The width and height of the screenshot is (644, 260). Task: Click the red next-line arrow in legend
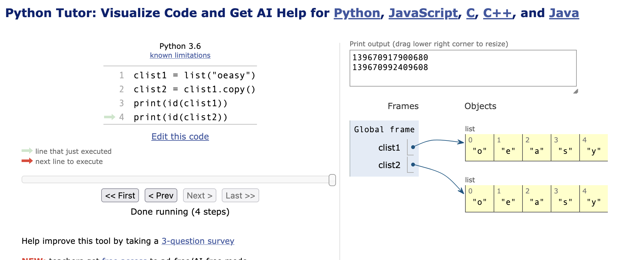27,161
